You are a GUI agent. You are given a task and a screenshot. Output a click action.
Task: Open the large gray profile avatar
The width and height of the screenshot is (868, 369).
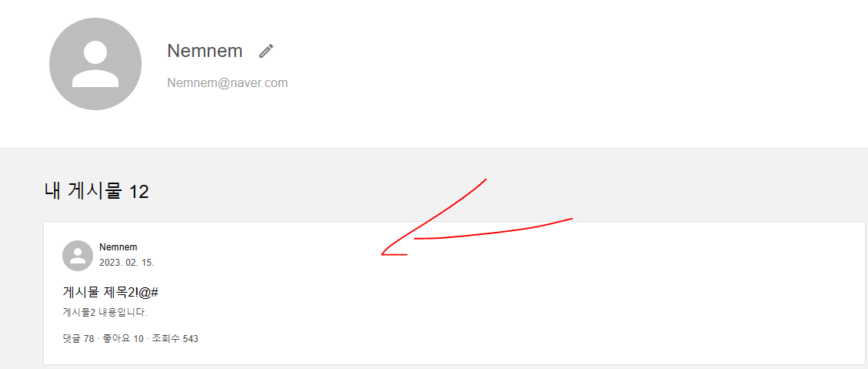tap(95, 64)
